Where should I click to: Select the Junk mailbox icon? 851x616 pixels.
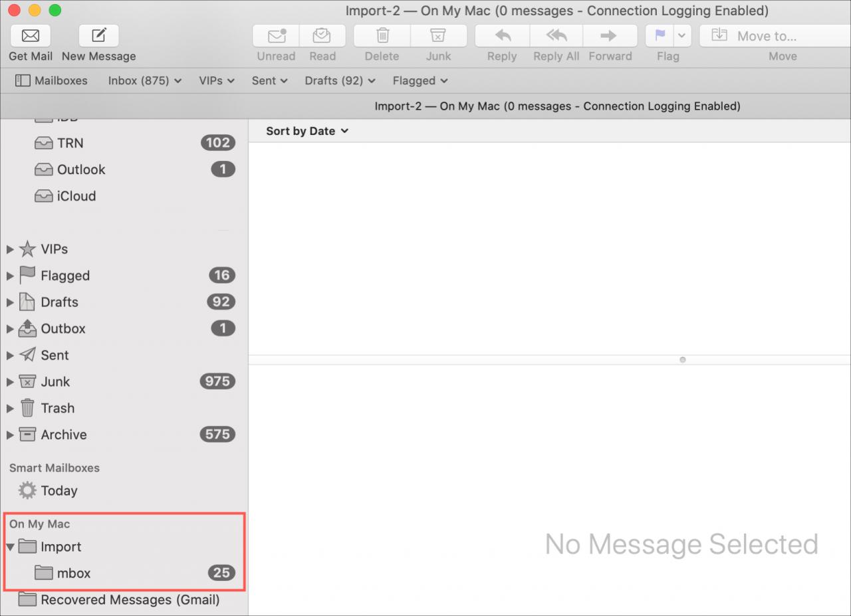(27, 381)
